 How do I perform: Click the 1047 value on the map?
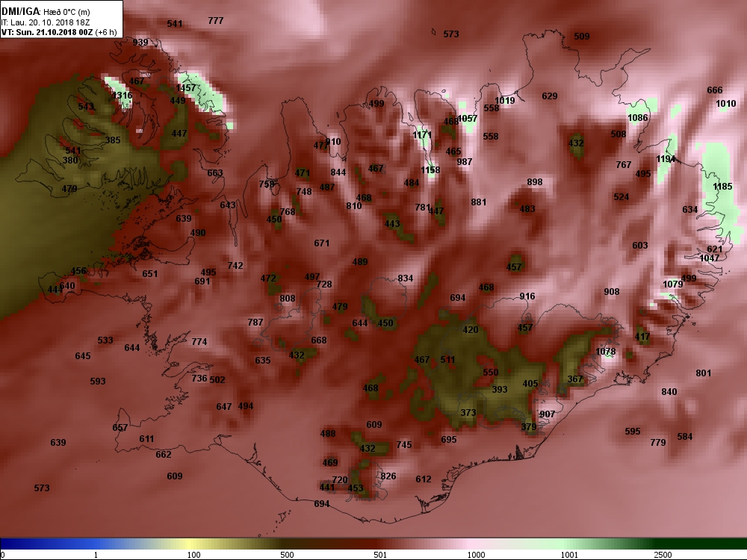tap(709, 258)
